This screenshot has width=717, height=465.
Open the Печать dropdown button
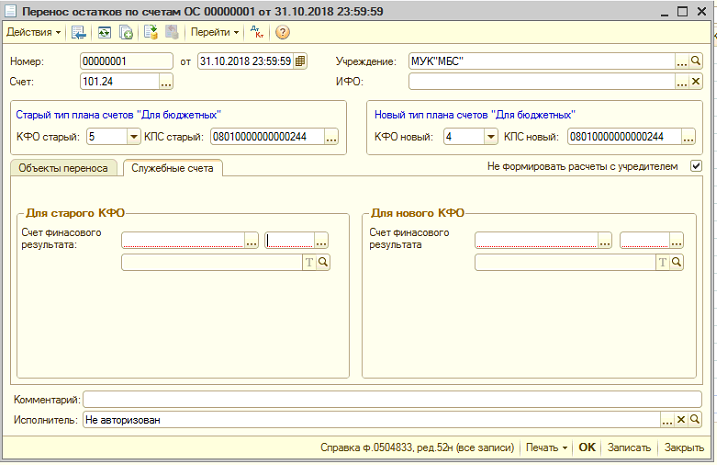tap(546, 448)
